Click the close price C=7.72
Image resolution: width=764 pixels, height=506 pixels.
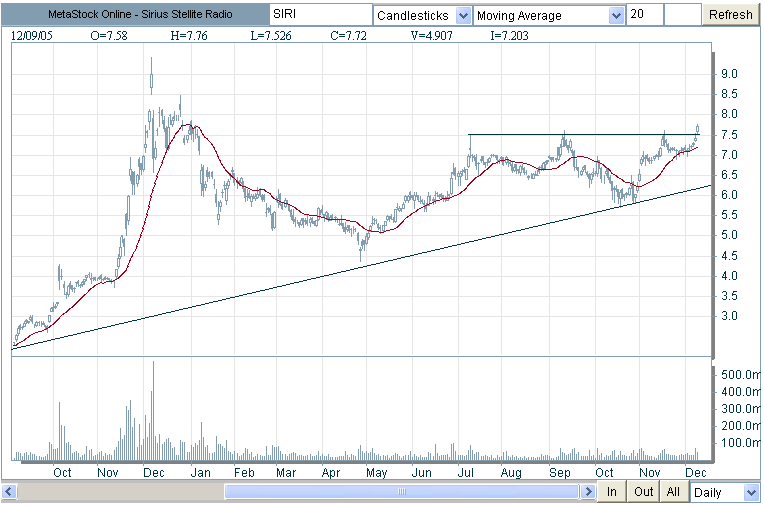point(348,36)
